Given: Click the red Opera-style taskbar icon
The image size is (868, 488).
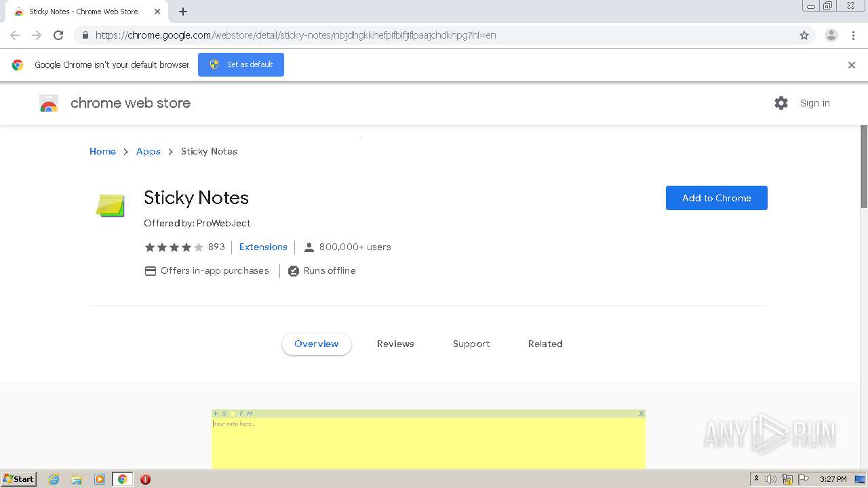Looking at the screenshot, I should click(x=145, y=479).
